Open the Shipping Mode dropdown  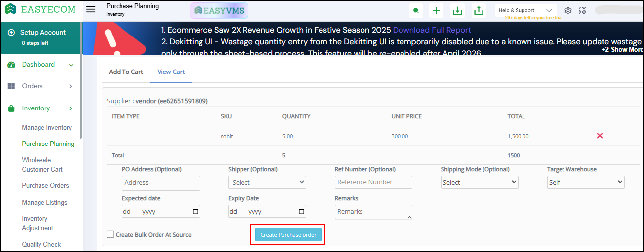tap(479, 182)
